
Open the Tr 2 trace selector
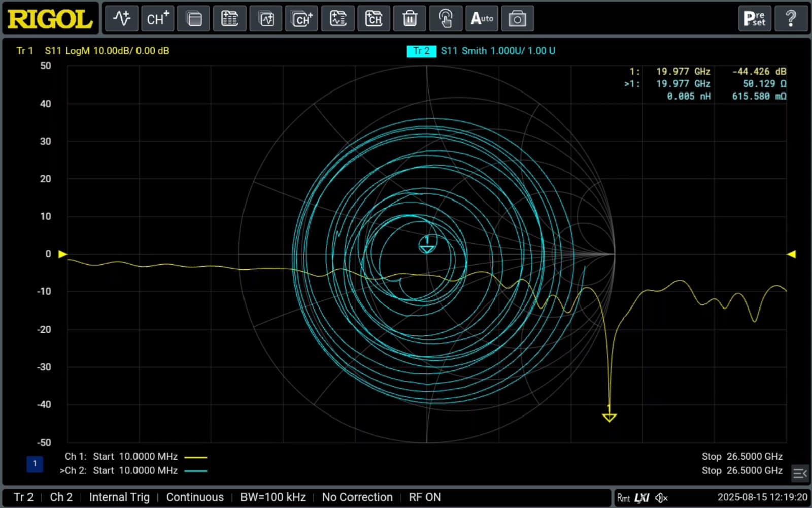23,497
